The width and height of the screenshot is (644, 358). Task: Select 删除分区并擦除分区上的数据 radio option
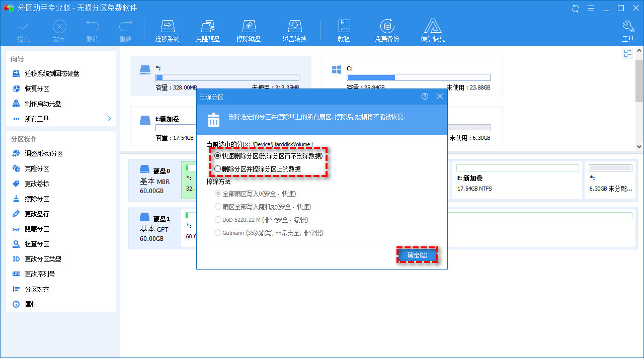(x=257, y=169)
